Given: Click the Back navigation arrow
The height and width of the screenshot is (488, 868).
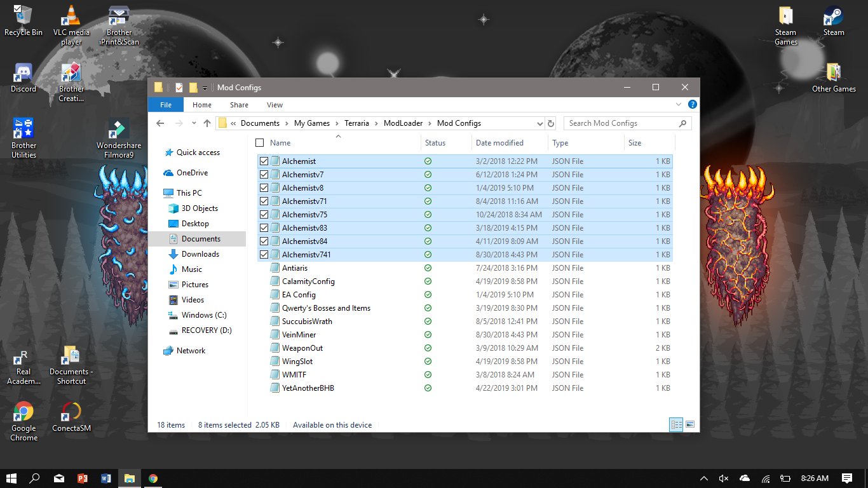Looking at the screenshot, I should pos(161,123).
